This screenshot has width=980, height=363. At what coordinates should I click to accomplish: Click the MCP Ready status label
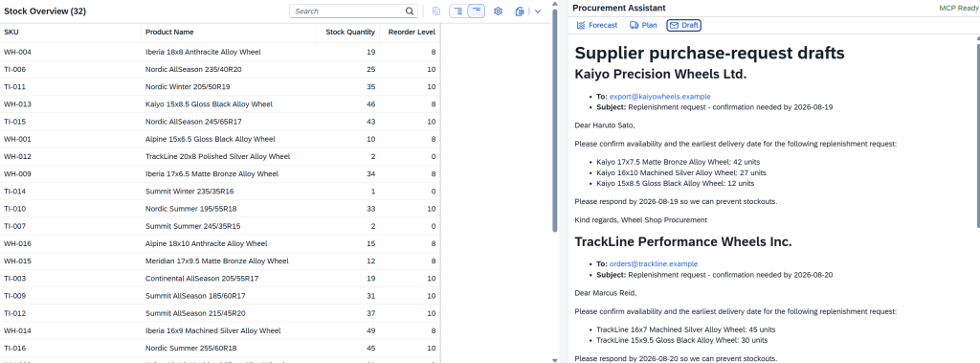coord(958,8)
